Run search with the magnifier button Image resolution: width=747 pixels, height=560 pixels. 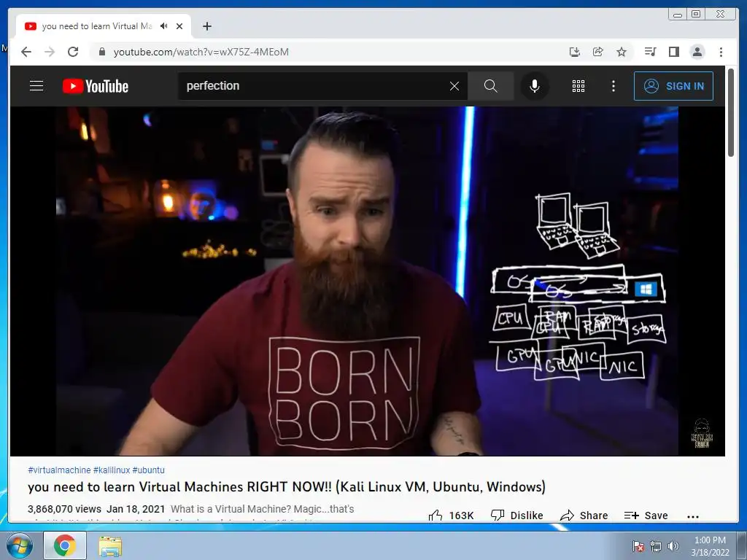(x=491, y=86)
